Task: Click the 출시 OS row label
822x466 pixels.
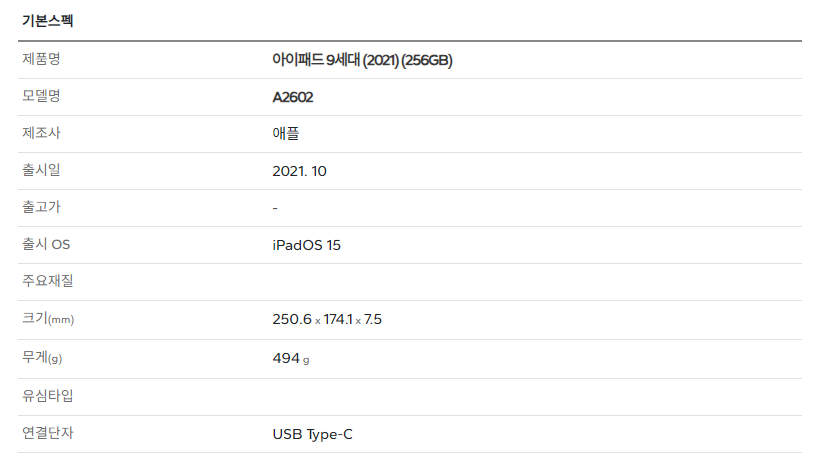Action: [46, 244]
